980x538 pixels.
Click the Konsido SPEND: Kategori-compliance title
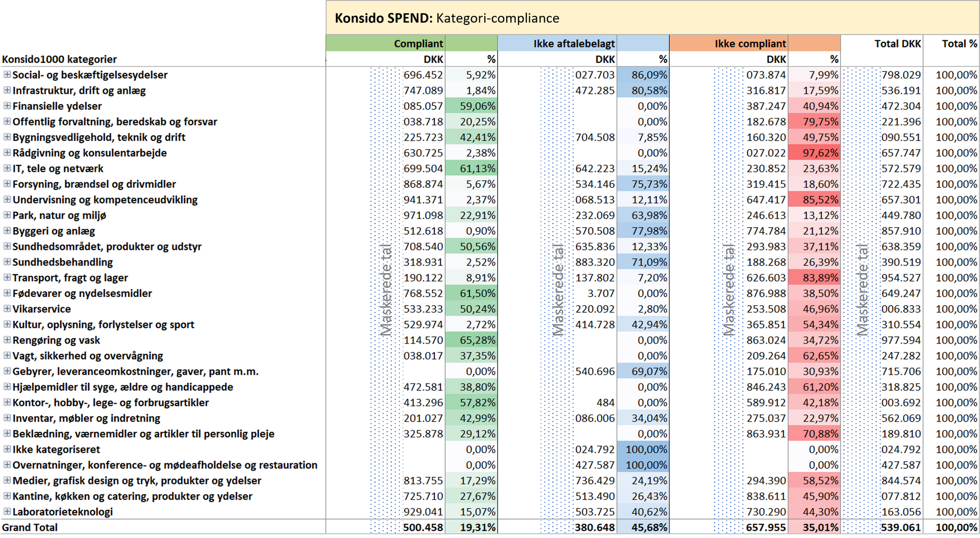tap(447, 18)
